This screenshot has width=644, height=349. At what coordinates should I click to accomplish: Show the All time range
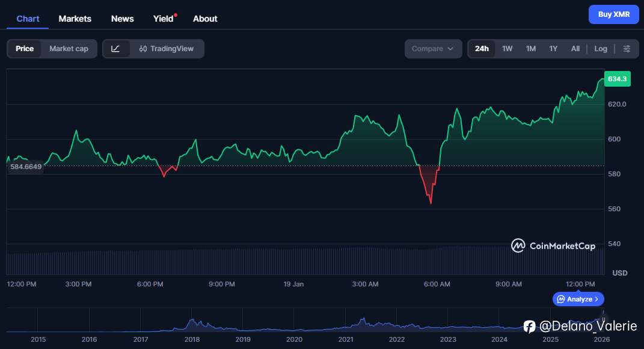tap(575, 49)
